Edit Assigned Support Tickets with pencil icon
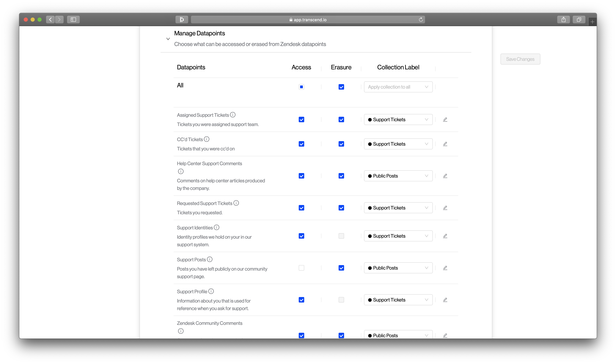The image size is (616, 364). click(x=445, y=120)
